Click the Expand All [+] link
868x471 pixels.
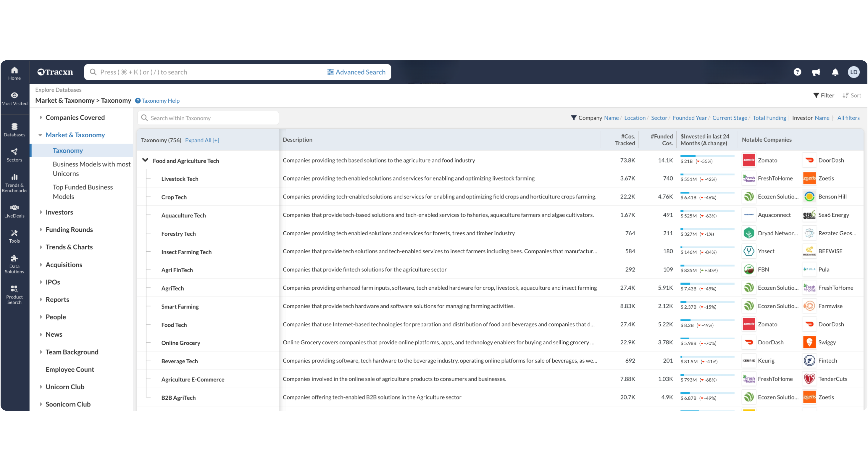(x=202, y=140)
